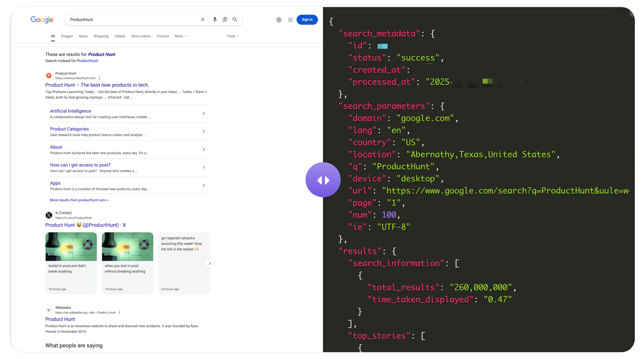
Task: Click the Product Hunt site favicon
Action: tap(49, 76)
